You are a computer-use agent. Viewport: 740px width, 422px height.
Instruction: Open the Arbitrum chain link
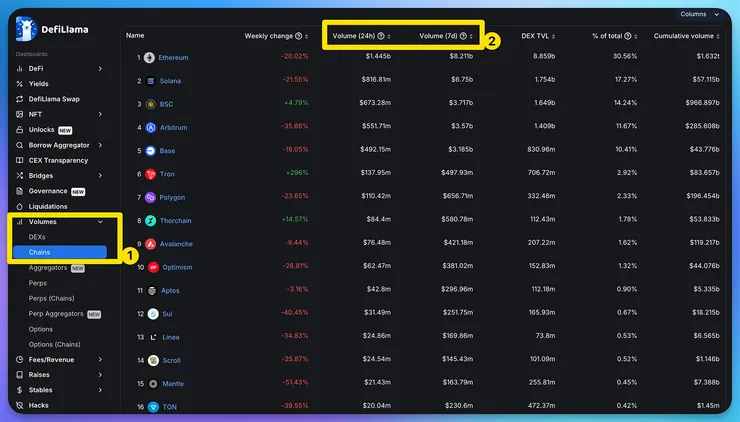(x=174, y=127)
